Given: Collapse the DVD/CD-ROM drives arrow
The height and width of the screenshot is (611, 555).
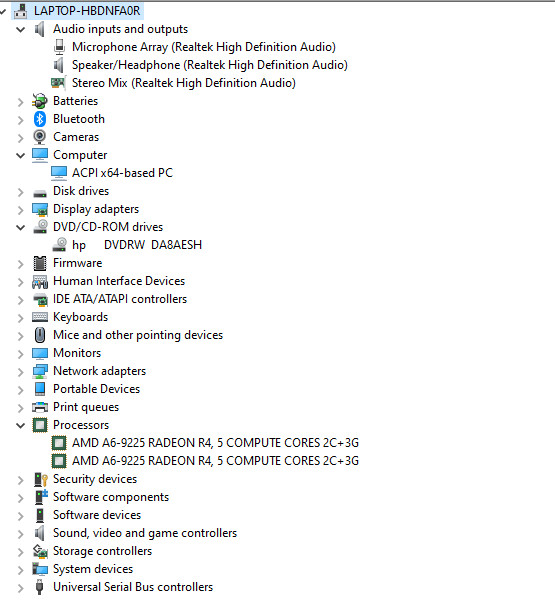Looking at the screenshot, I should [21, 228].
